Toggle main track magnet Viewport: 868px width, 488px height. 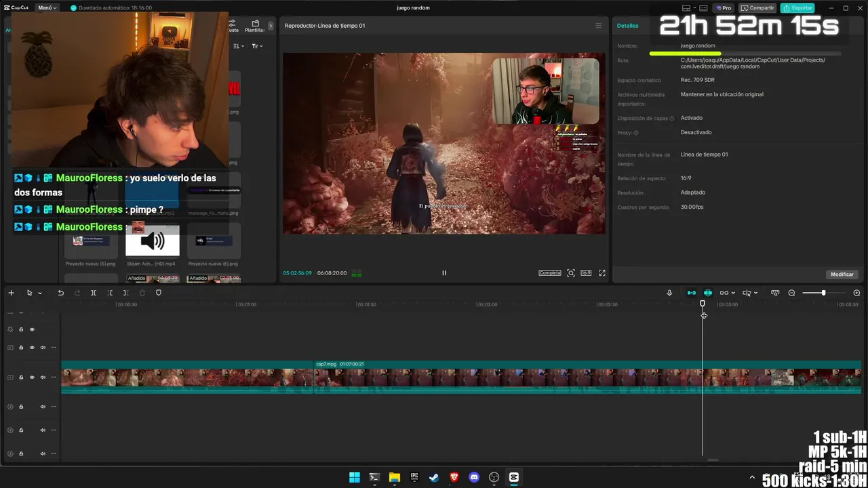click(x=692, y=293)
